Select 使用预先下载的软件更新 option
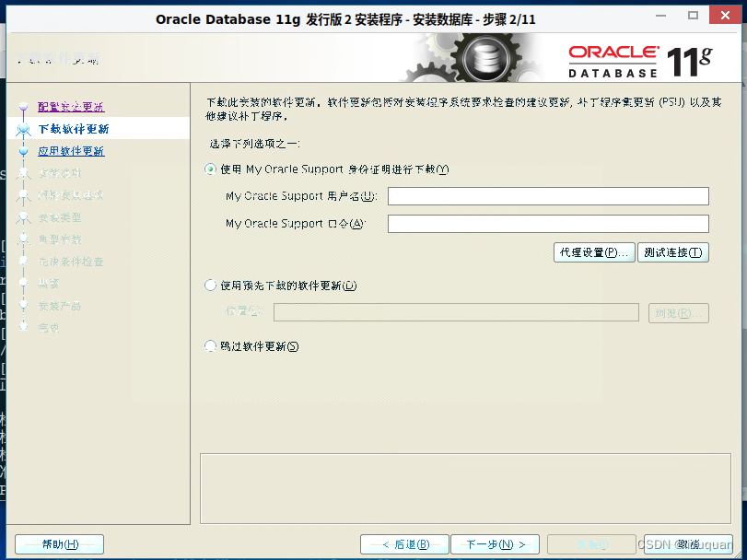The width and height of the screenshot is (747, 560). pyautogui.click(x=211, y=286)
